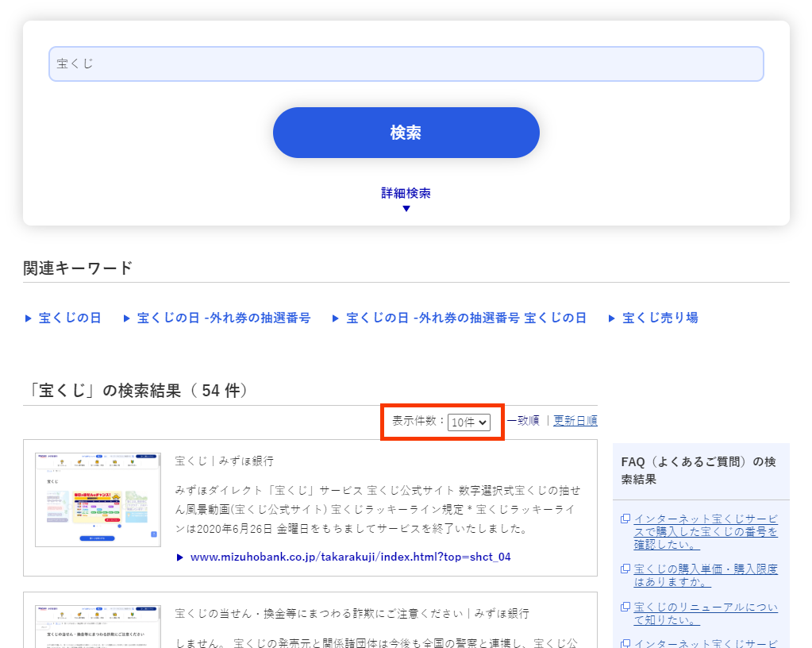Click the blue 検索 button
812x648 pixels.
tap(406, 133)
